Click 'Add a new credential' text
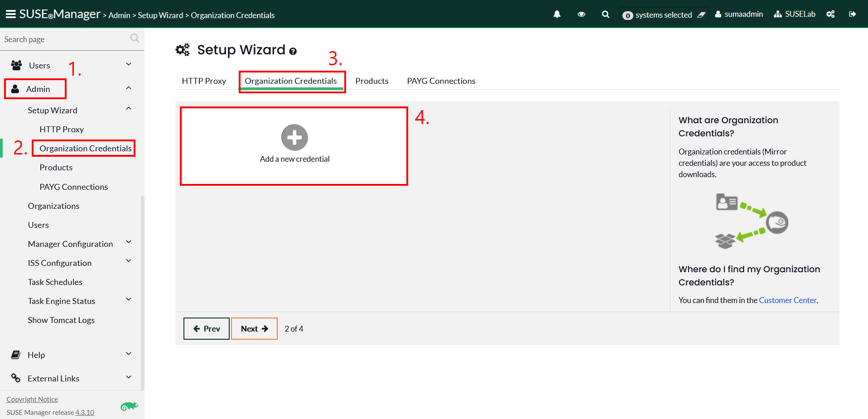Image resolution: width=868 pixels, height=419 pixels. (x=295, y=159)
